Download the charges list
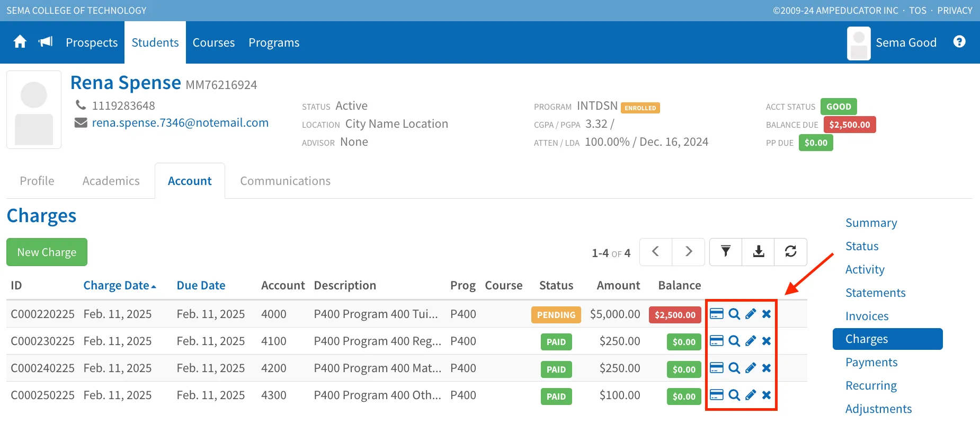The width and height of the screenshot is (980, 423). [x=758, y=252]
